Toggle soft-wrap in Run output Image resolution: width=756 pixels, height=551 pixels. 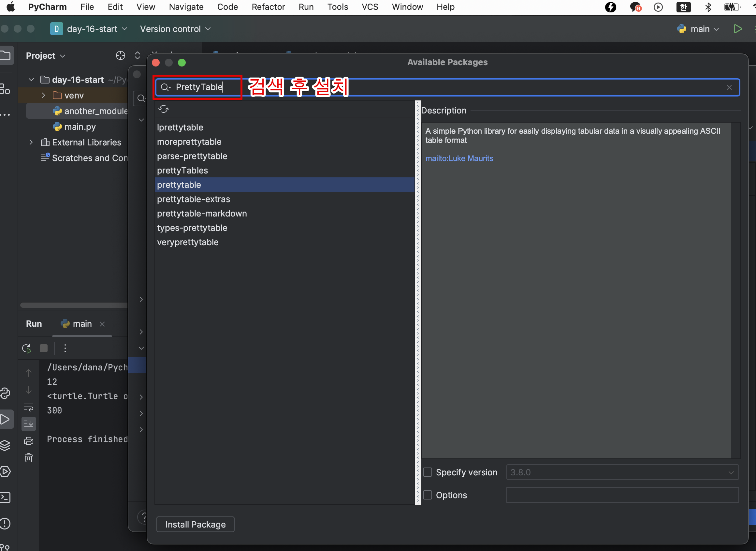[x=29, y=407]
